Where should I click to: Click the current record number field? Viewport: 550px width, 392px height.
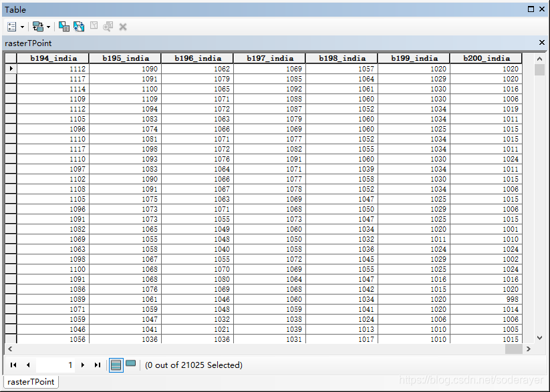pyautogui.click(x=55, y=365)
